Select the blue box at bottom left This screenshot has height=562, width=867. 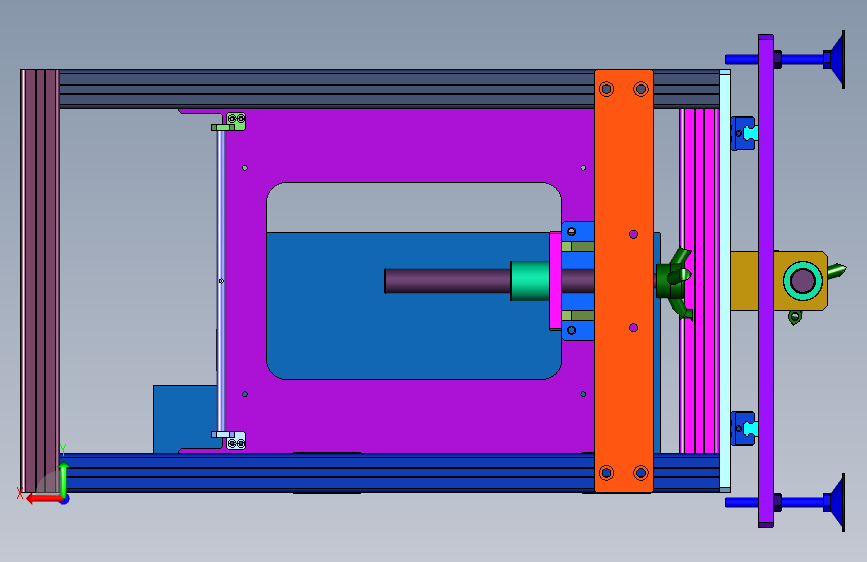coord(185,419)
